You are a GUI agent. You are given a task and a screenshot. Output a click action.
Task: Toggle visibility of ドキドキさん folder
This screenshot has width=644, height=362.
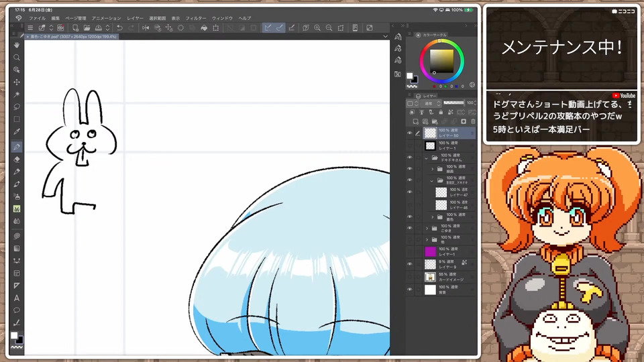[409, 157]
